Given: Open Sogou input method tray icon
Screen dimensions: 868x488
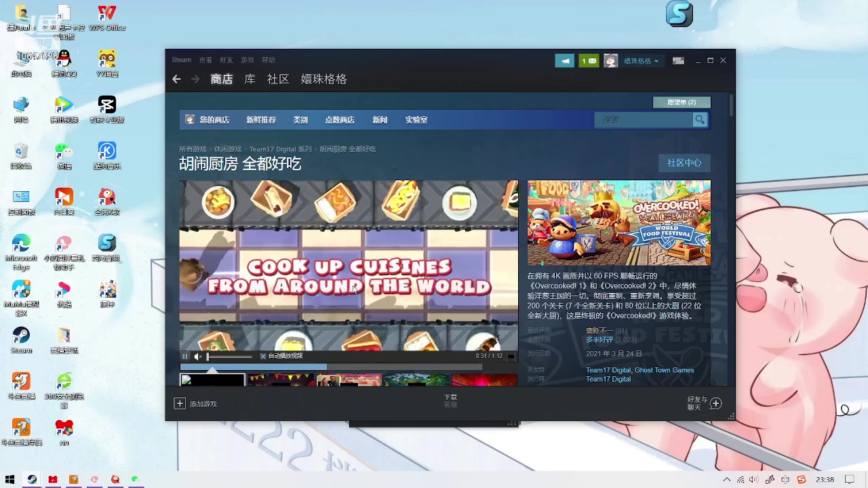Looking at the screenshot, I should point(802,480).
